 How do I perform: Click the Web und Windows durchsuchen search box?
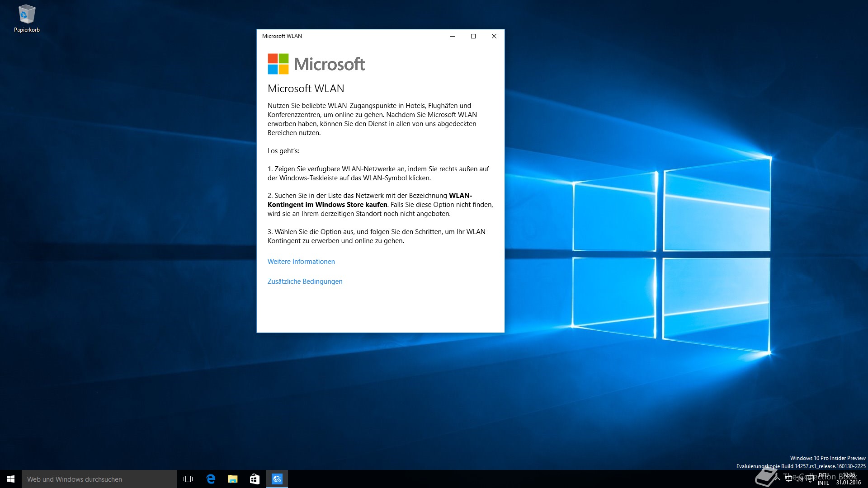pos(99,479)
